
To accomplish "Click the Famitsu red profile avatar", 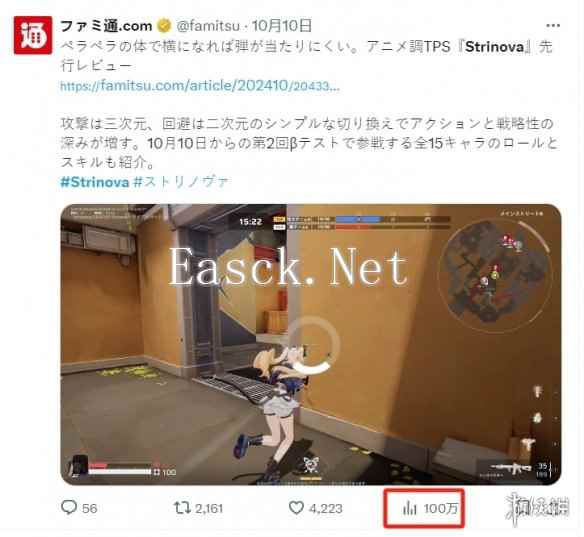I will [x=33, y=35].
